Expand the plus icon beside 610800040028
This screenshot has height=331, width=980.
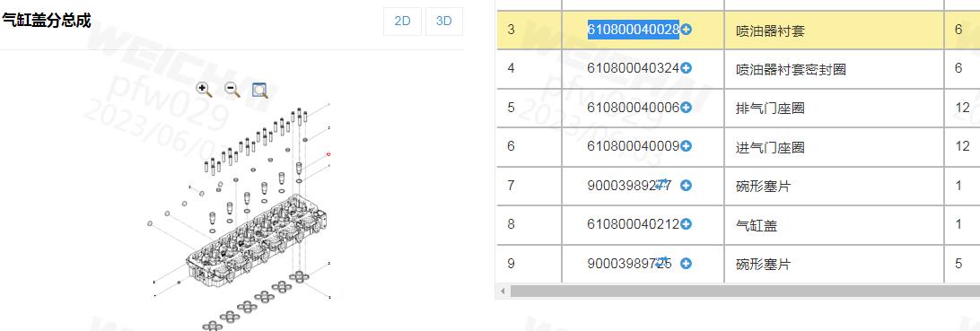[687, 30]
